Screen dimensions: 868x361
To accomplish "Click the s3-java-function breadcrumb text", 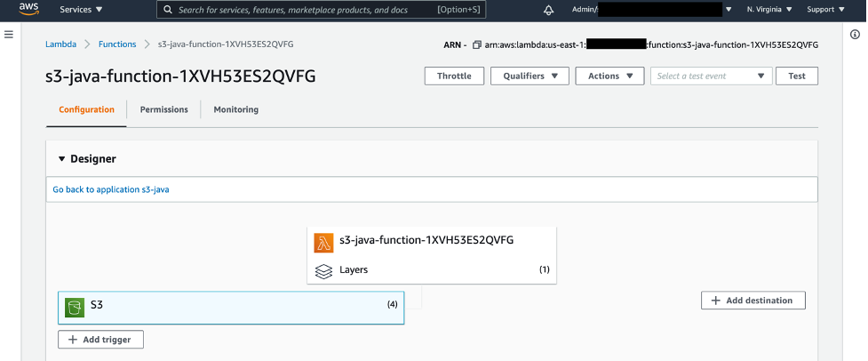I will (x=226, y=44).
